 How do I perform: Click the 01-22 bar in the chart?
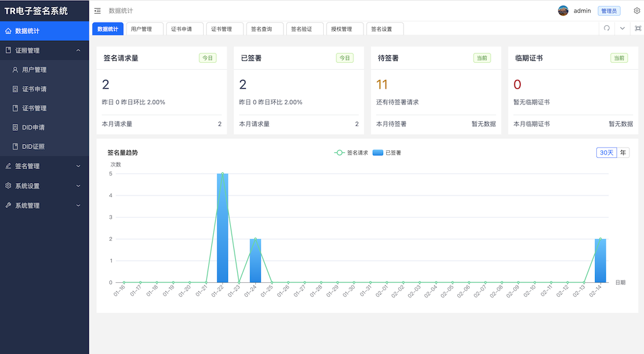pos(223,228)
